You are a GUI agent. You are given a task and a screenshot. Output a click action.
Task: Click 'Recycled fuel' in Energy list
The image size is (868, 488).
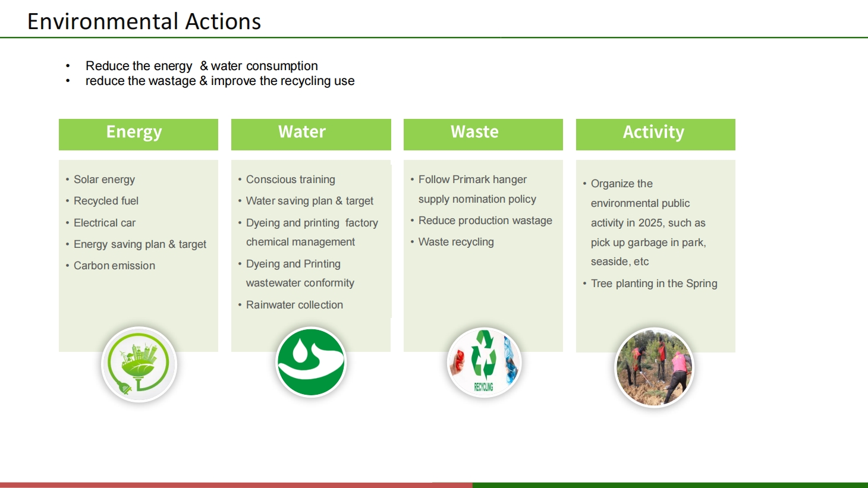point(106,201)
